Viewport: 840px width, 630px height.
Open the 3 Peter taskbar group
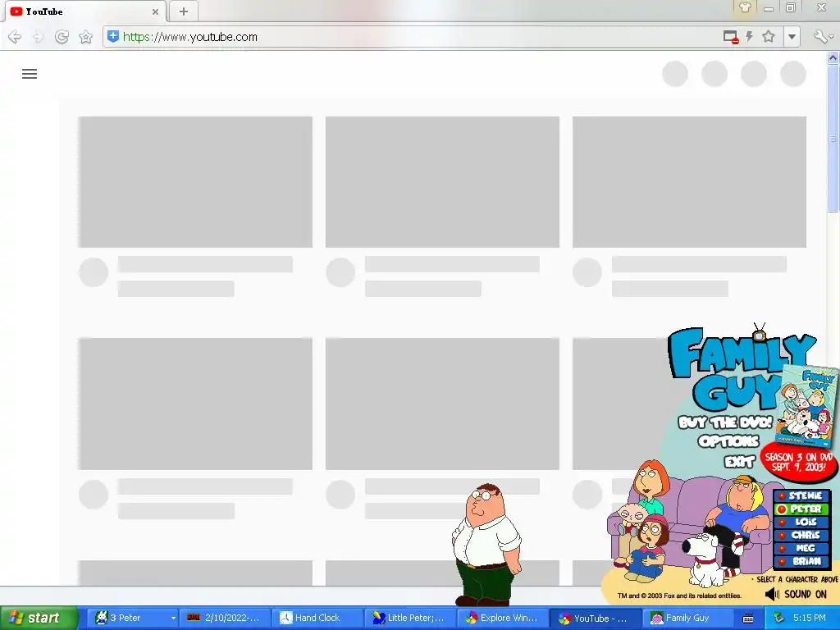131,618
